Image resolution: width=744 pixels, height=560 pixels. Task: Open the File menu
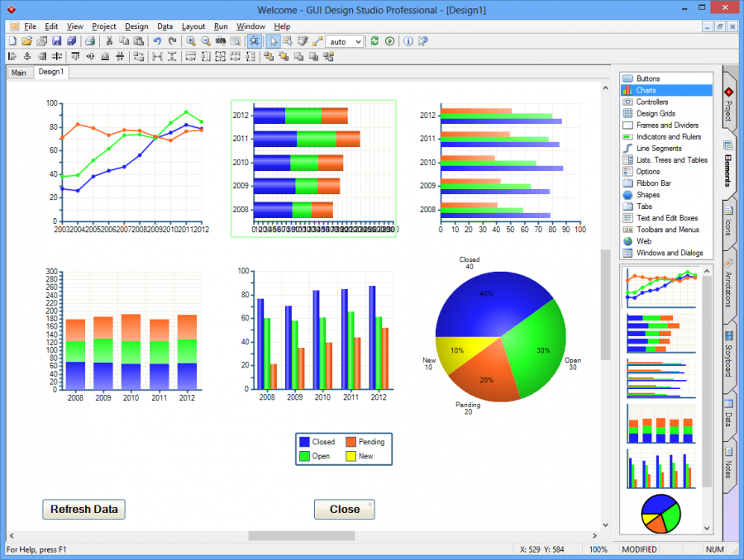pyautogui.click(x=31, y=26)
